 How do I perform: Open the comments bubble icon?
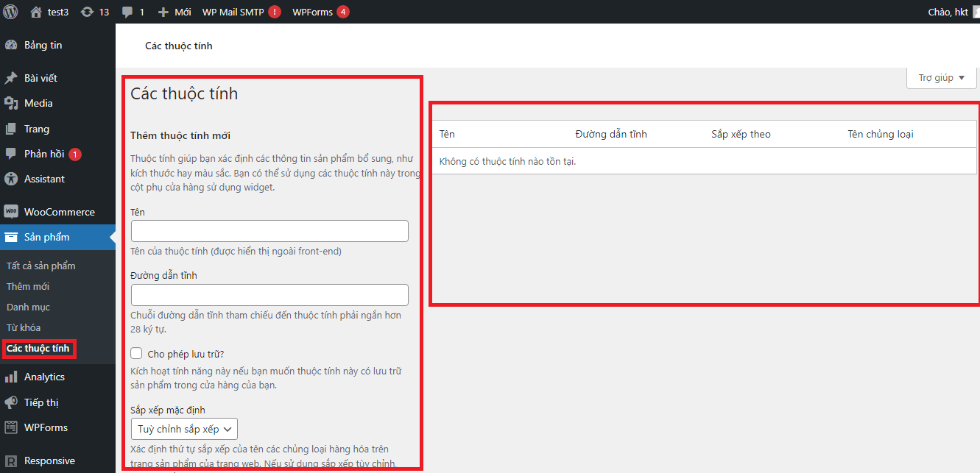coord(127,12)
